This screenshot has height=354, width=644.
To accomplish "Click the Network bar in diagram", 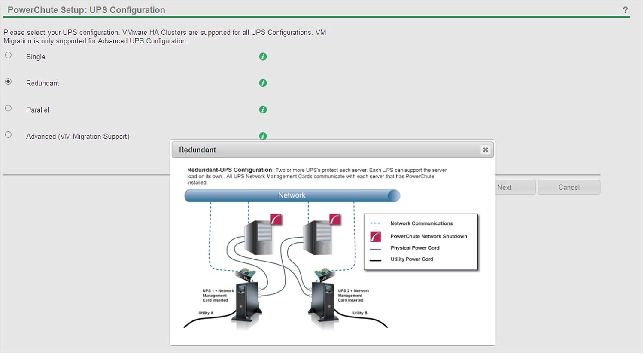I will click(x=292, y=195).
